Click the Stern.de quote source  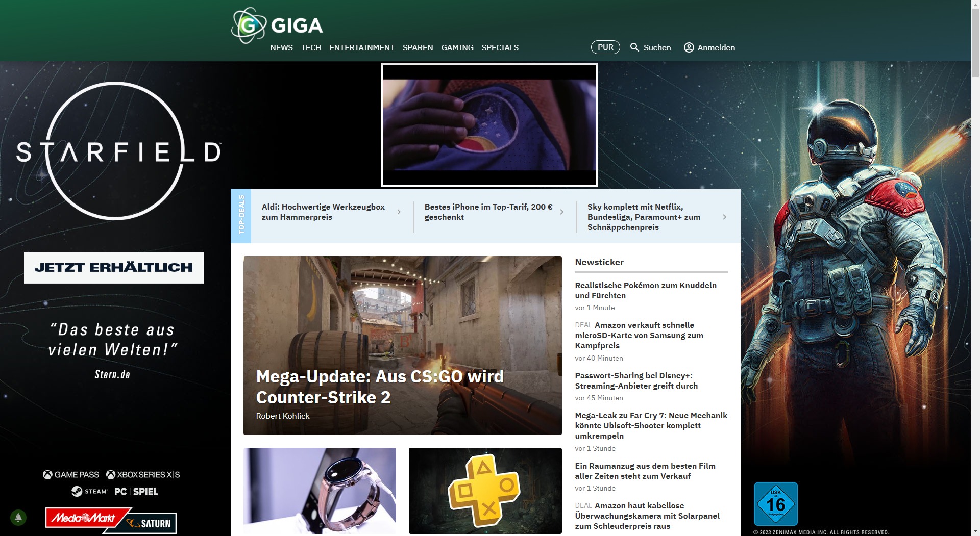pyautogui.click(x=112, y=375)
